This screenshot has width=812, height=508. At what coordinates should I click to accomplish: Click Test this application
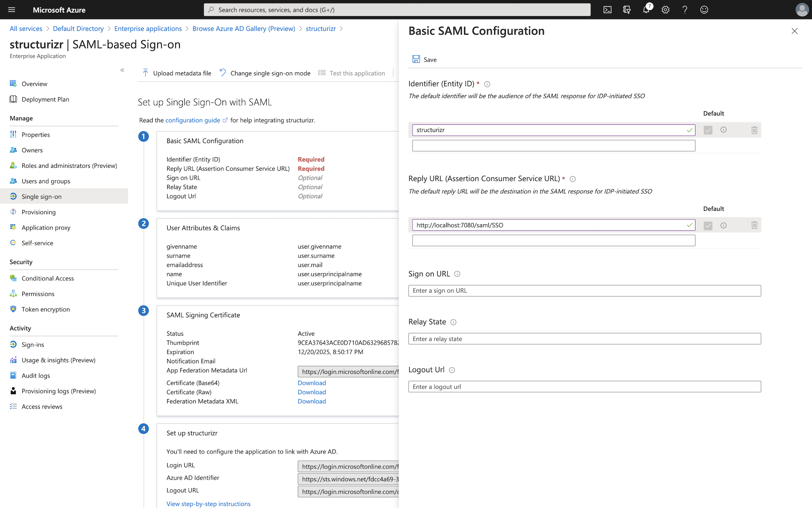[352, 73]
